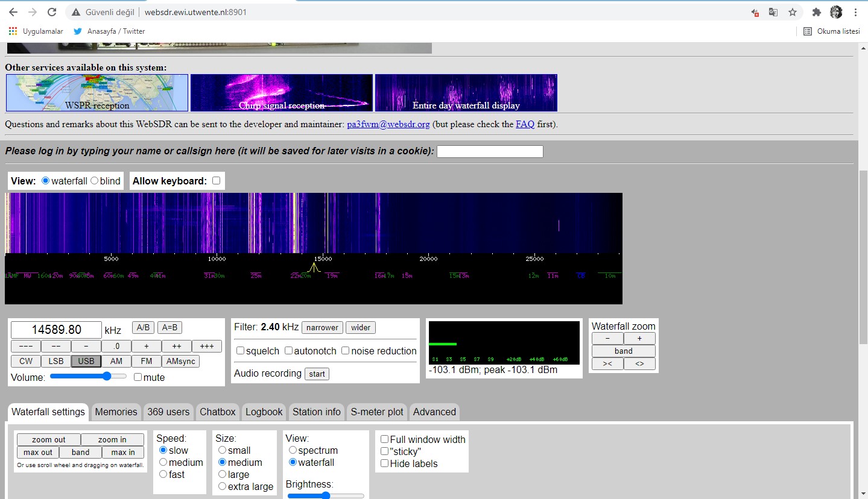Click the callsign login text field
The image size is (868, 499).
click(490, 151)
